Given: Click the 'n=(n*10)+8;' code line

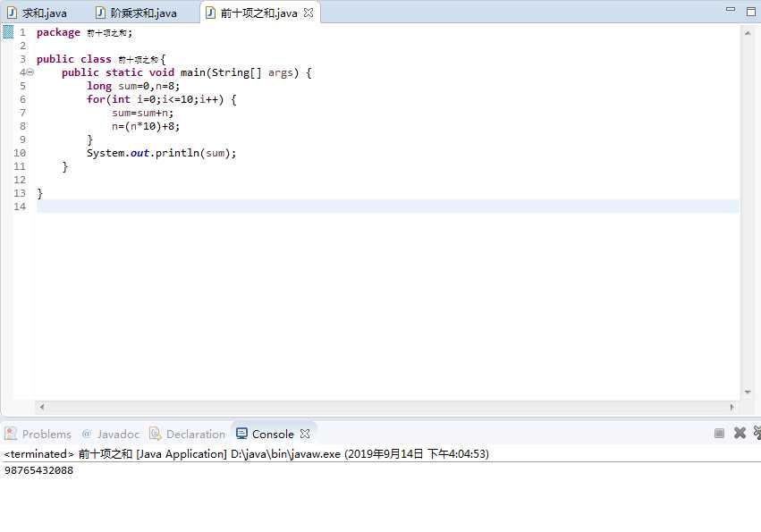Looking at the screenshot, I should [146, 126].
